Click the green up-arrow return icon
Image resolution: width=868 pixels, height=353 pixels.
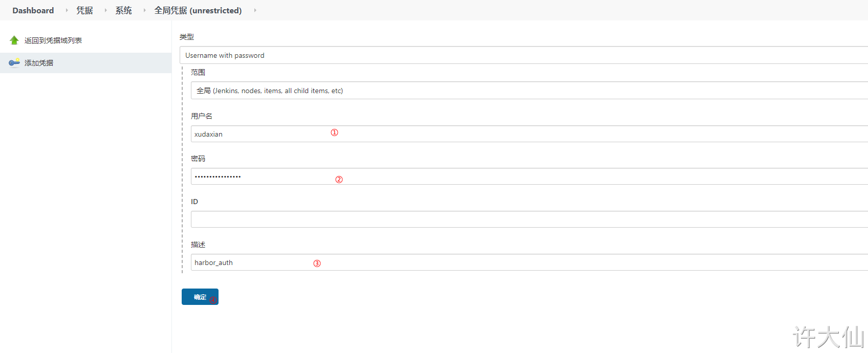coord(14,40)
